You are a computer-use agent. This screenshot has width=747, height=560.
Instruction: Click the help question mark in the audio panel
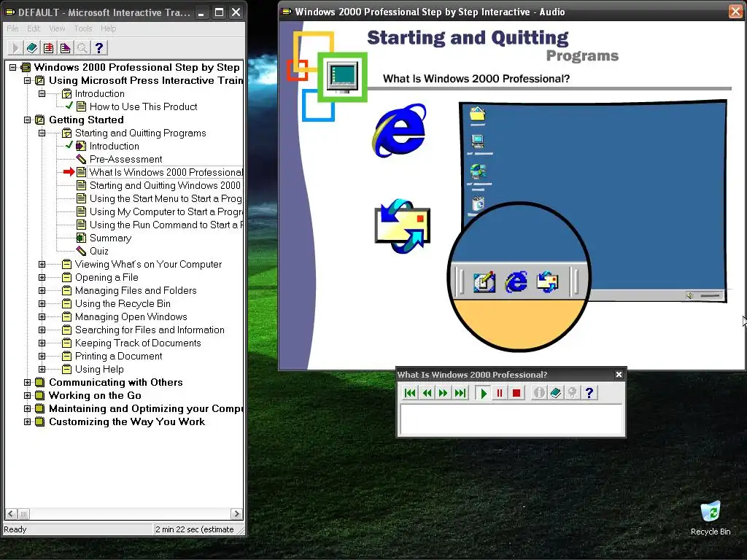pyautogui.click(x=589, y=393)
